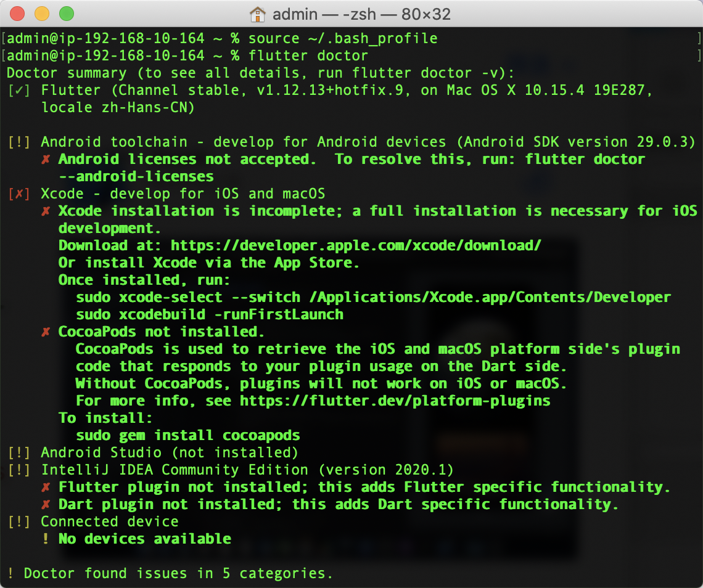Click 'IntelliJ IDEA Community Edition (version 2020.1)' line

247,470
